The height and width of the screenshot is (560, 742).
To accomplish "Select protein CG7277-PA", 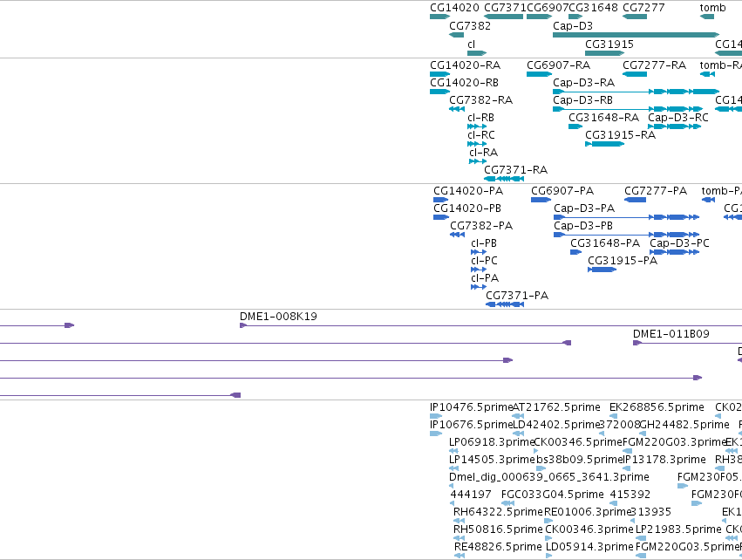I will pos(656,191).
